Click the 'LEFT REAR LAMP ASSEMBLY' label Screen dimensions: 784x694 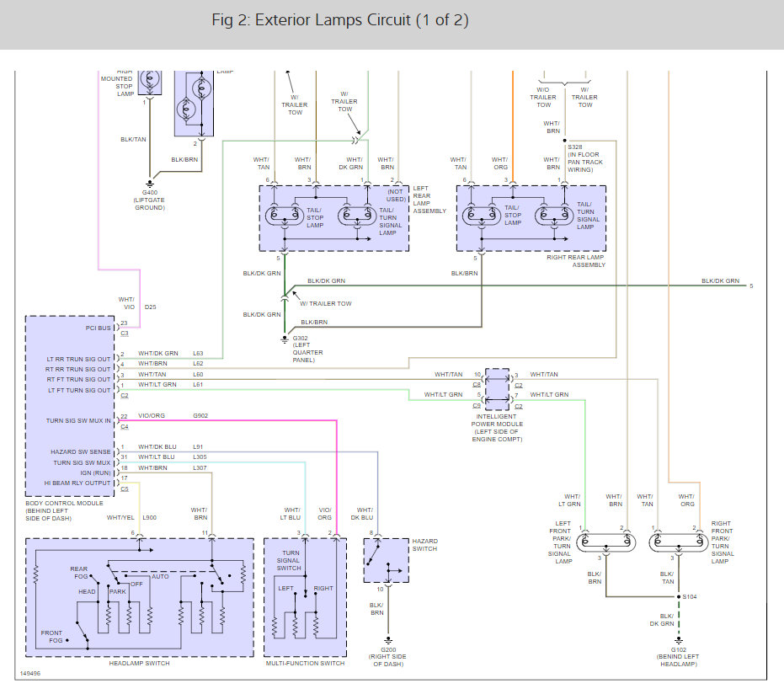click(x=429, y=200)
